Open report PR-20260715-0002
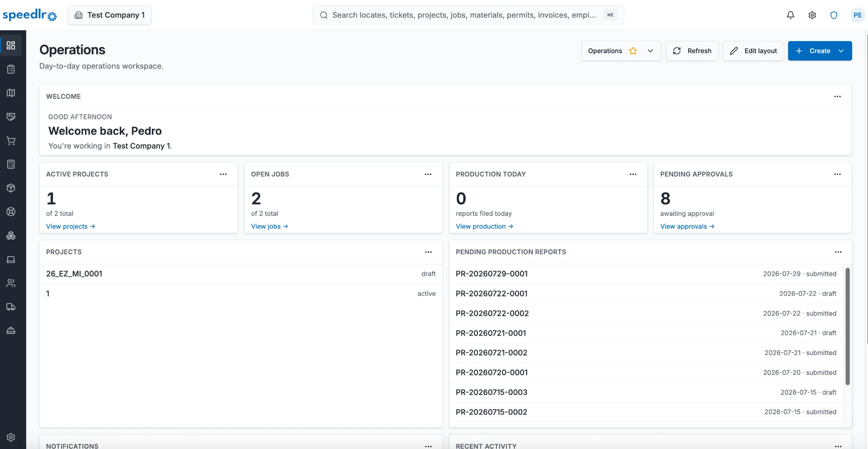 click(x=646, y=412)
